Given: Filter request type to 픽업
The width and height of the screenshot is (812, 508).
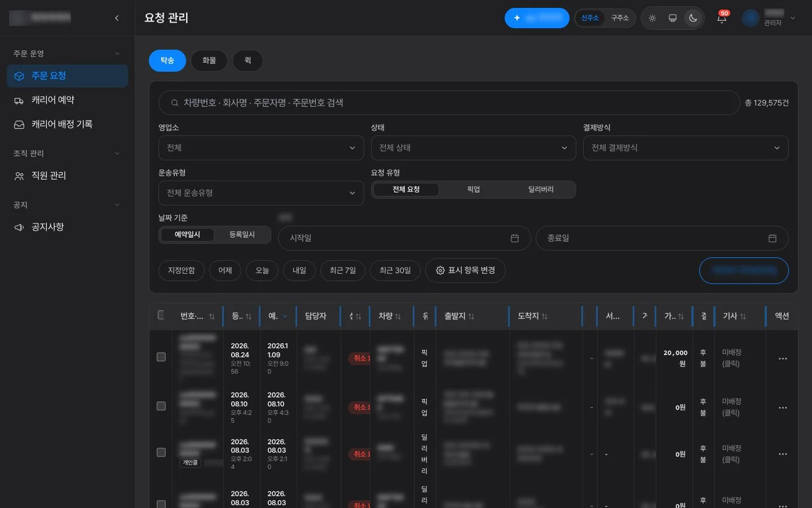Looking at the screenshot, I should pyautogui.click(x=473, y=189).
